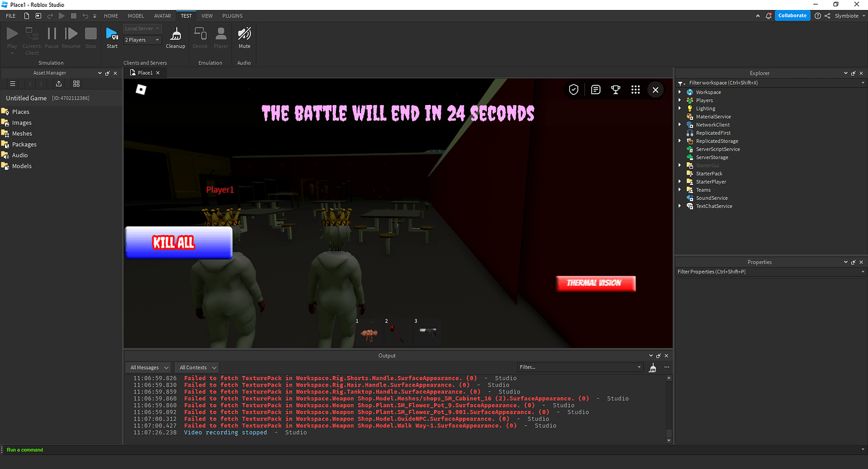The height and width of the screenshot is (469, 868).
Task: Clear the Output log with the broom icon
Action: [652, 368]
